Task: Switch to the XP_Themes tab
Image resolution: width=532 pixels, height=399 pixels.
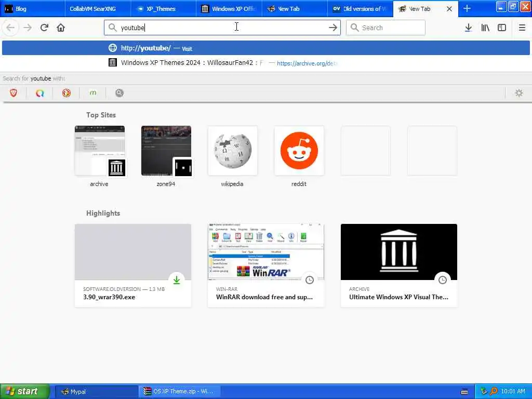Action: point(163,9)
